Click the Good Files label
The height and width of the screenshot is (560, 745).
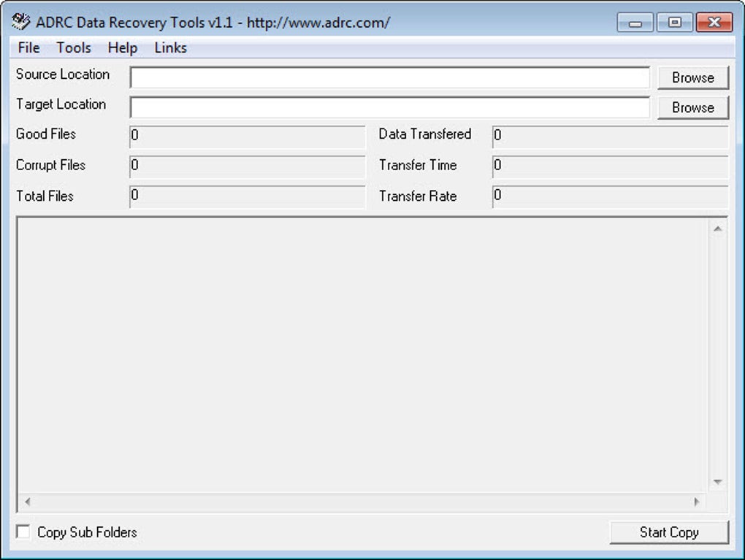[45, 134]
